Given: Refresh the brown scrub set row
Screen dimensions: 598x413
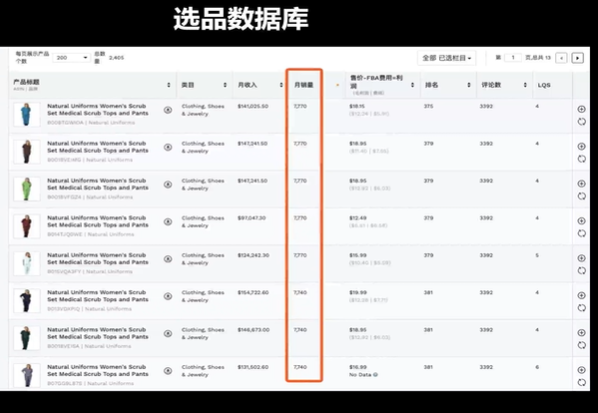Looking at the screenshot, I should pyautogui.click(x=581, y=159).
